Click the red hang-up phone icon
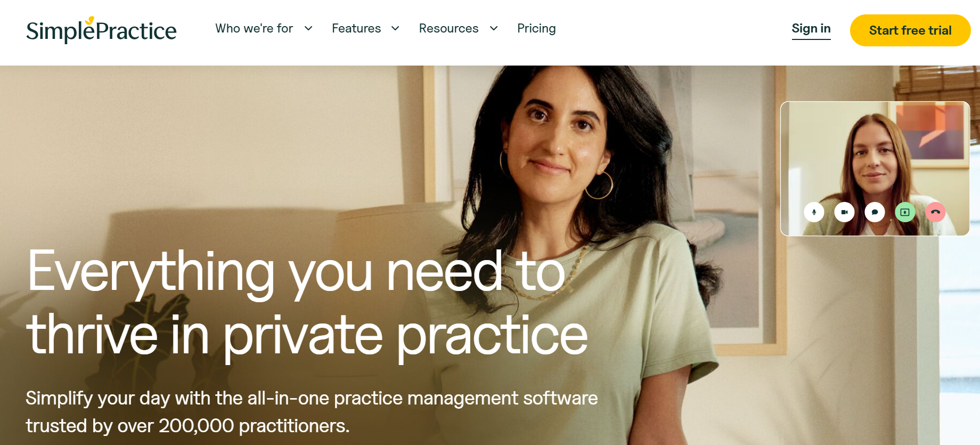The width and height of the screenshot is (980, 445). (x=935, y=212)
